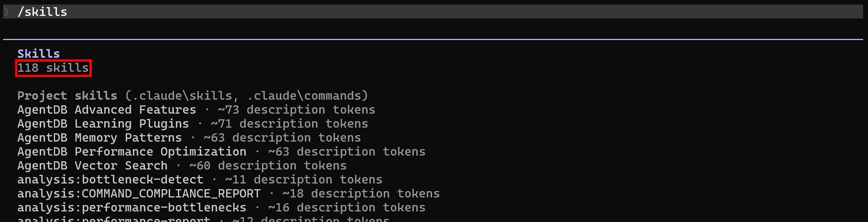This screenshot has width=868, height=222.
Task: Click the 118 skills count
Action: (53, 68)
